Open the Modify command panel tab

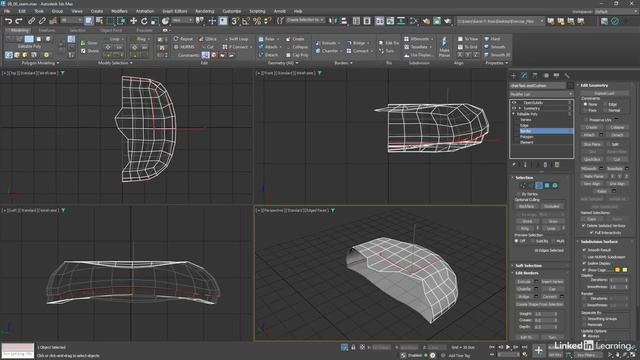(524, 76)
